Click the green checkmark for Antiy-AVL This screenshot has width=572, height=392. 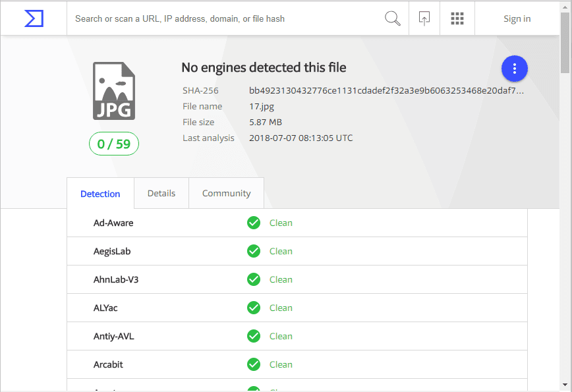click(x=254, y=336)
